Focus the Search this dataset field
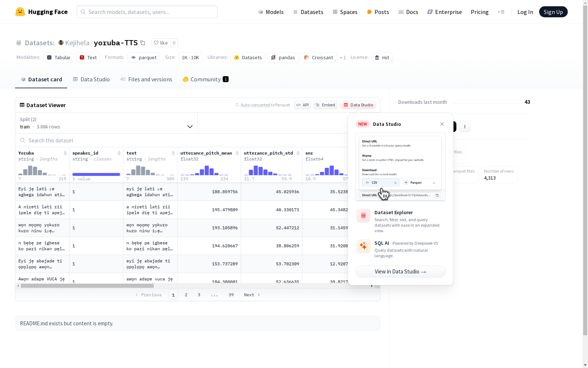The width and height of the screenshot is (588, 368). [182, 140]
